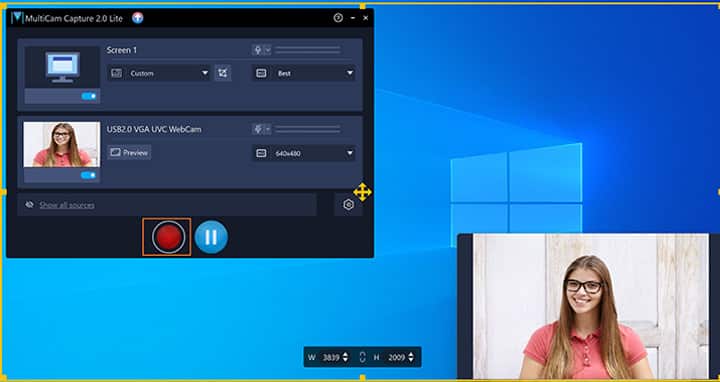This screenshot has height=382, width=720.
Task: Click the height value field 2009
Action: (396, 357)
